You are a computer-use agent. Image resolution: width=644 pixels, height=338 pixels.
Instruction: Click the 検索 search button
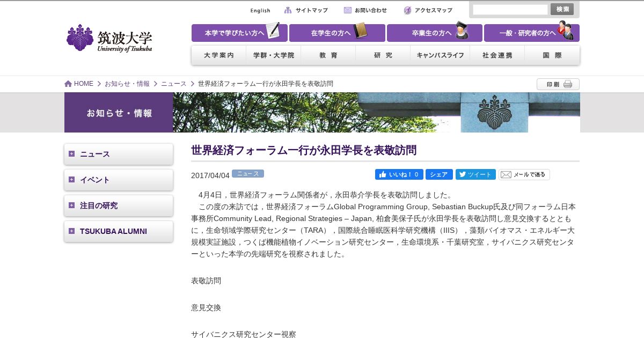(562, 9)
